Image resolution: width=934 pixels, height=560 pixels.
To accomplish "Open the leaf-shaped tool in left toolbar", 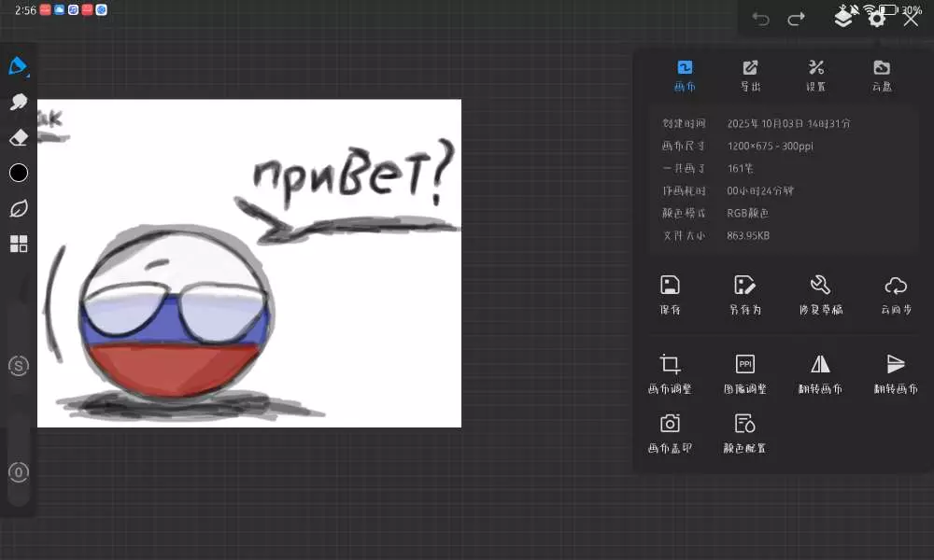I will pos(19,208).
